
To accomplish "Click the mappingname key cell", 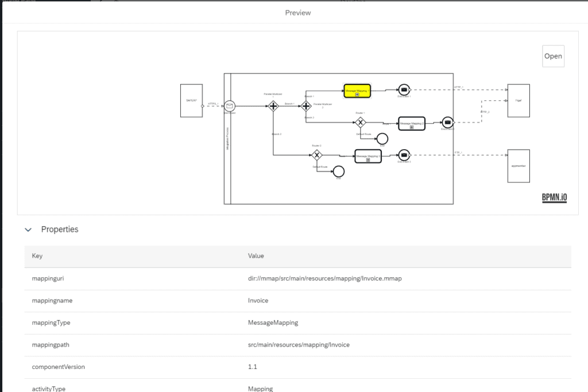I will tap(52, 301).
